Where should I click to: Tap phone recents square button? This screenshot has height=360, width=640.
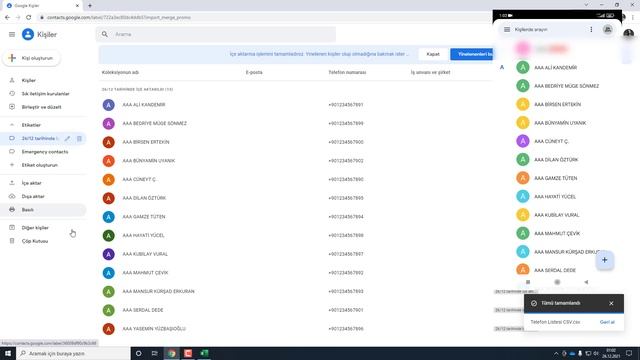coord(528,282)
